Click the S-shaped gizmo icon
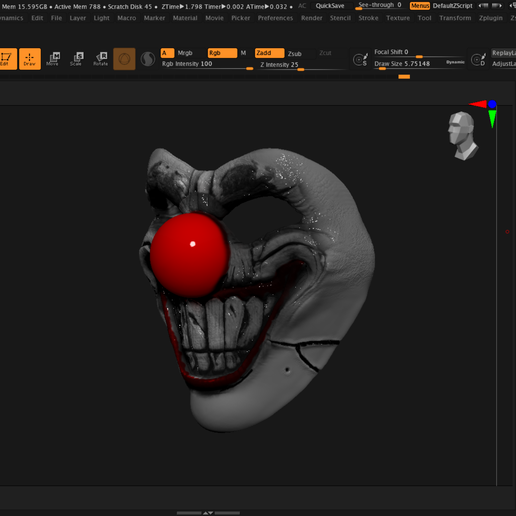Viewport: 516px width, 516px height. [x=148, y=59]
